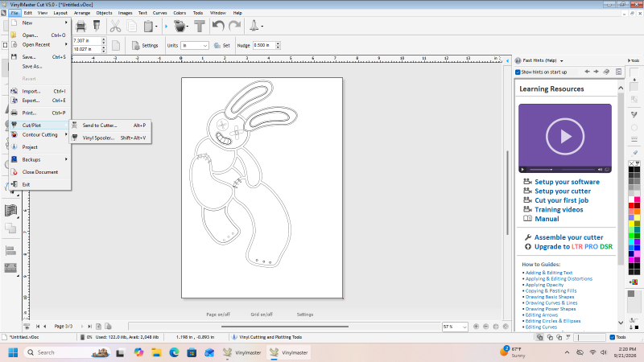Screen dimensions: 644x362
Task: Open the Setup your software link
Action: pos(567,182)
